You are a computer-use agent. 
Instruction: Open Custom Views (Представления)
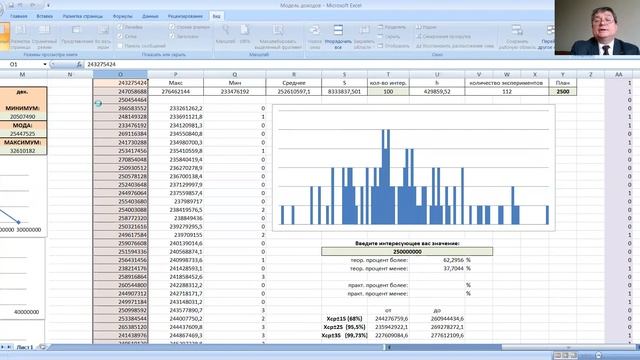point(77,36)
